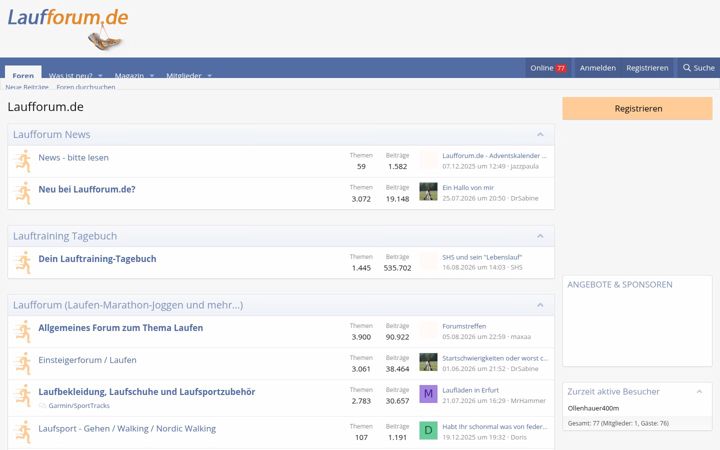Image resolution: width=720 pixels, height=450 pixels.
Task: Collapse the Zurzeit aktive Besucher block
Action: [699, 392]
